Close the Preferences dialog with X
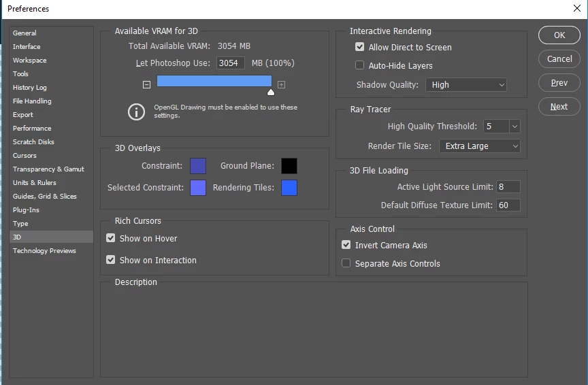 [x=577, y=8]
